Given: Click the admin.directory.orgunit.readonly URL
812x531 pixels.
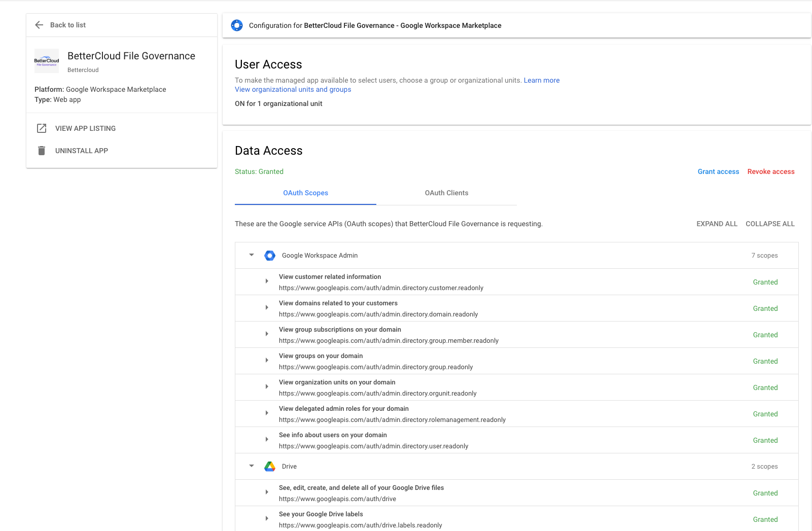Looking at the screenshot, I should [378, 393].
